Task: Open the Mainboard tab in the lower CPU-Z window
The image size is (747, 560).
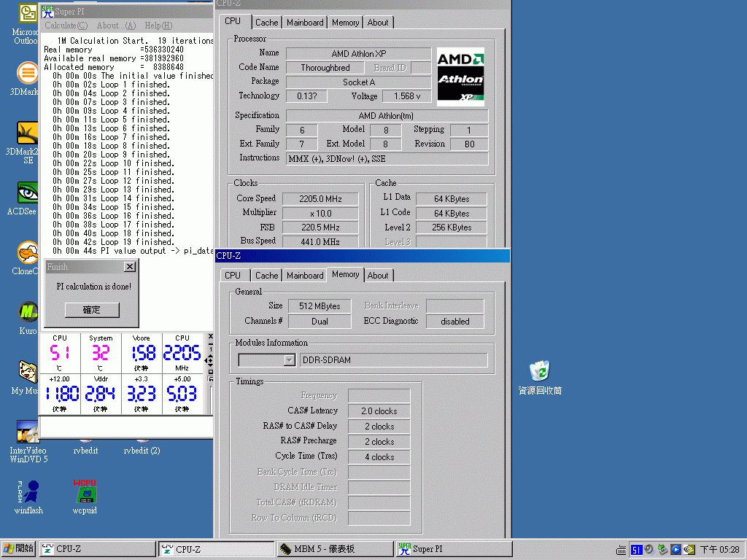Action: pos(305,275)
